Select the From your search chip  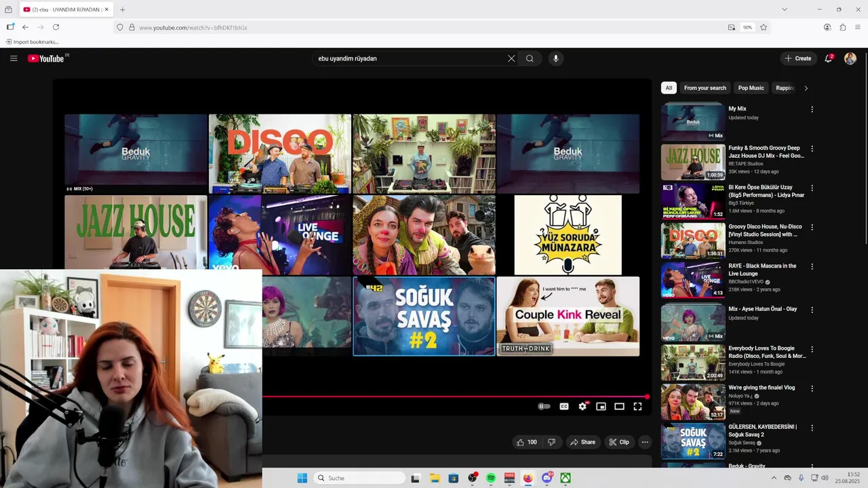(705, 88)
